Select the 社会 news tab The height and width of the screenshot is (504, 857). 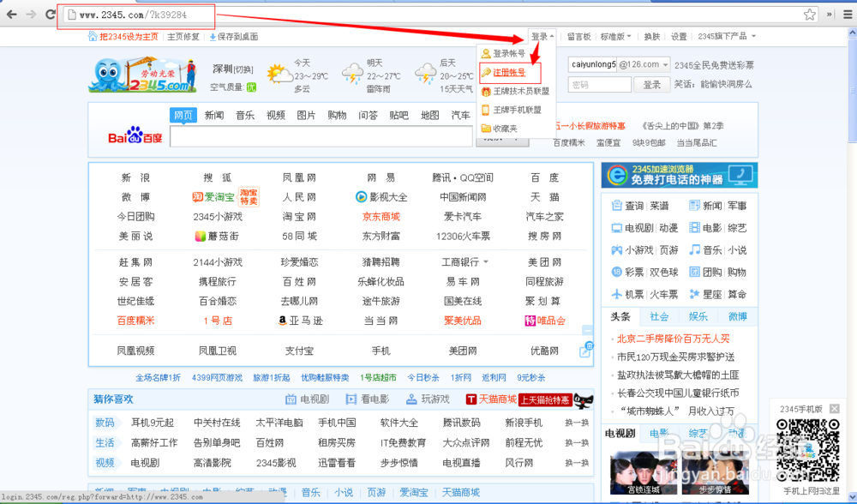tap(659, 316)
